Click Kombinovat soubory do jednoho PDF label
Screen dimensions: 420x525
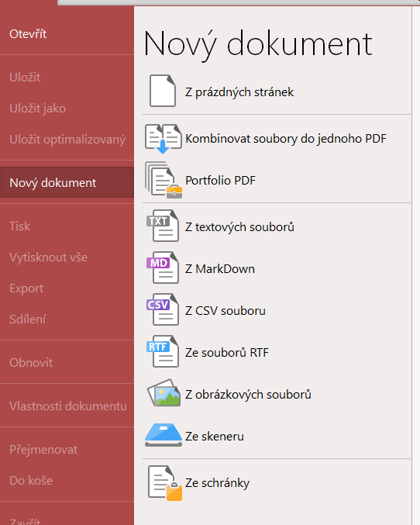(x=286, y=139)
